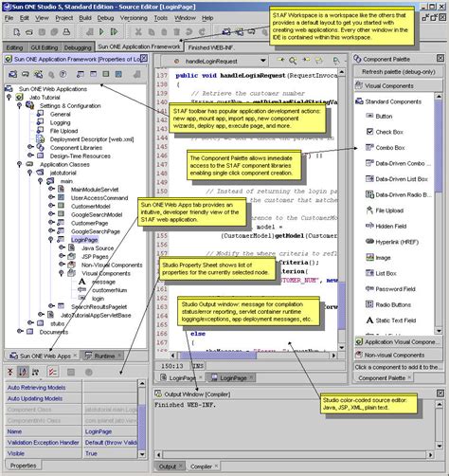Click the Print icon in main toolbar
Screen dimensions: 449x476
coord(66,32)
